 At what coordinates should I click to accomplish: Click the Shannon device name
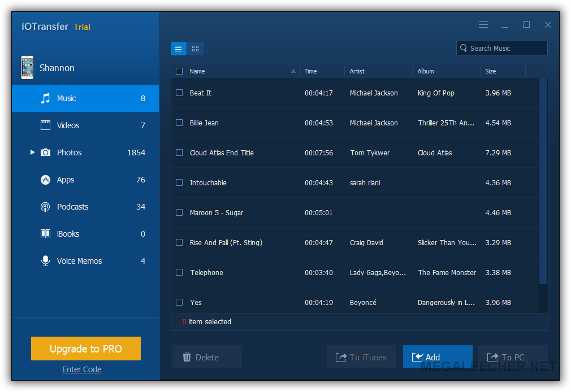pyautogui.click(x=57, y=68)
